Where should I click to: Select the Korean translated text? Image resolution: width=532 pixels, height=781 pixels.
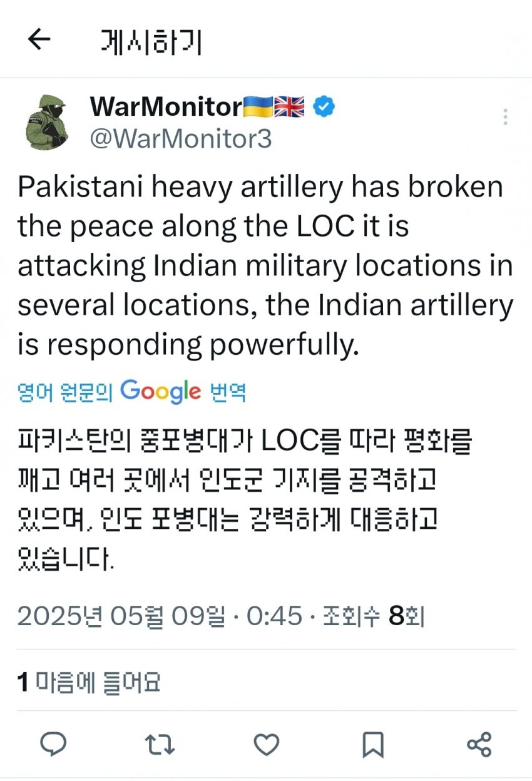click(244, 498)
